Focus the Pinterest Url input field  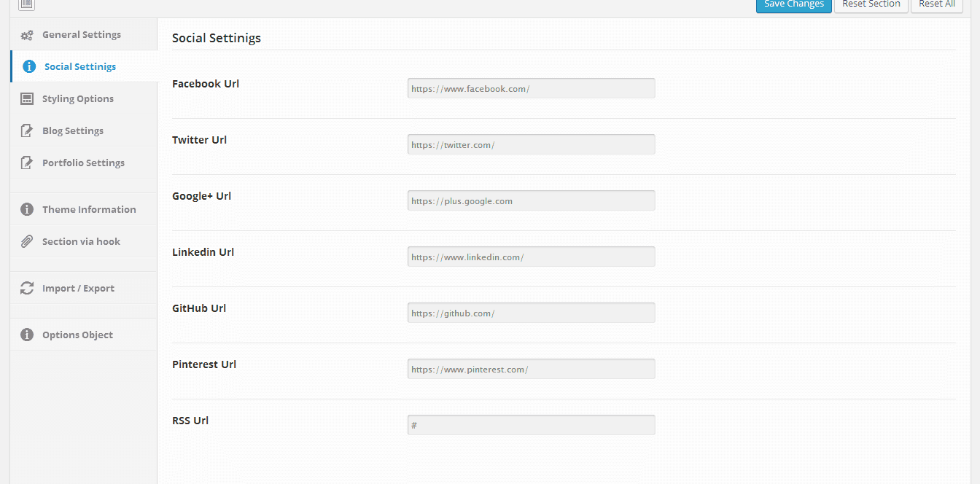click(531, 369)
